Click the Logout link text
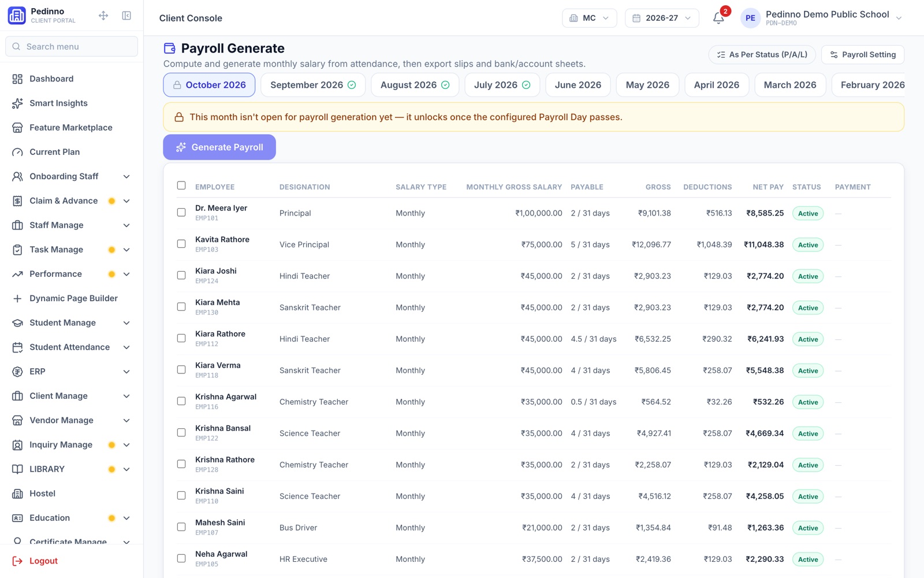924x578 pixels. pyautogui.click(x=44, y=561)
